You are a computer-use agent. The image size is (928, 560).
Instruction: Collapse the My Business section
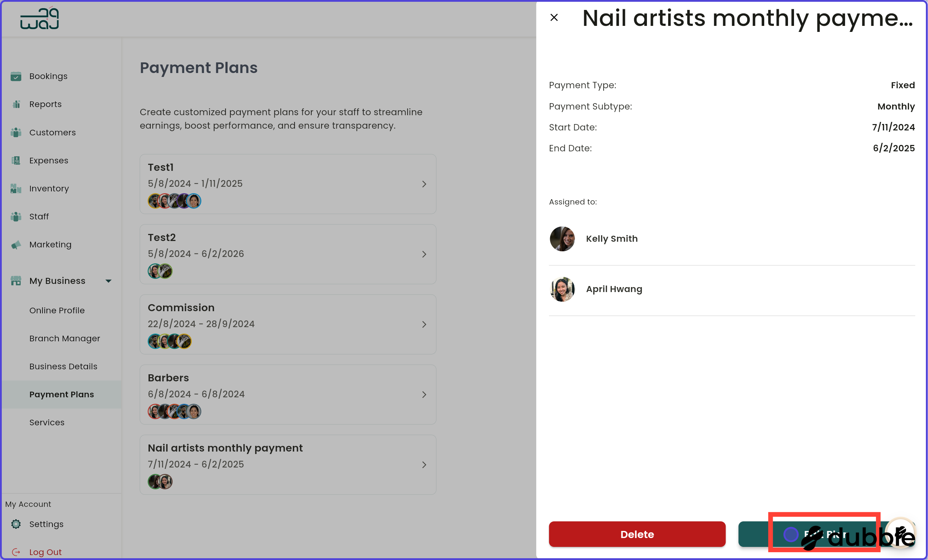pyautogui.click(x=108, y=281)
